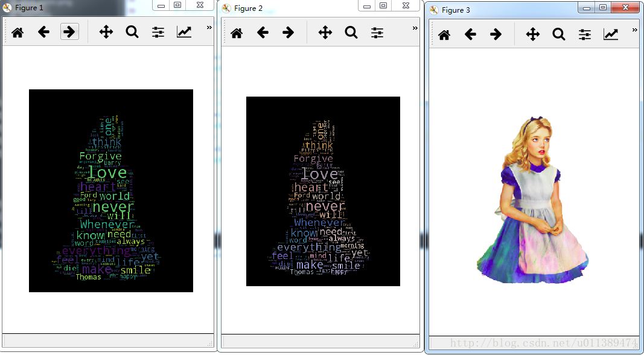Click Forward arrow in Figure 1 toolbar
This screenshot has height=355, width=644.
point(69,31)
